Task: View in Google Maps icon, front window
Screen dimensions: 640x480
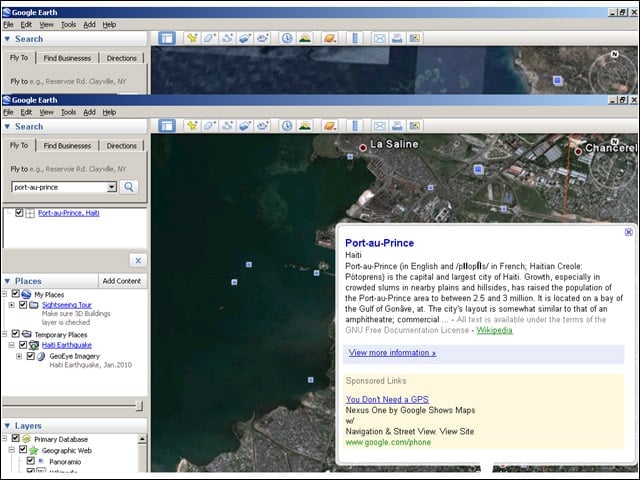Action: coord(415,126)
